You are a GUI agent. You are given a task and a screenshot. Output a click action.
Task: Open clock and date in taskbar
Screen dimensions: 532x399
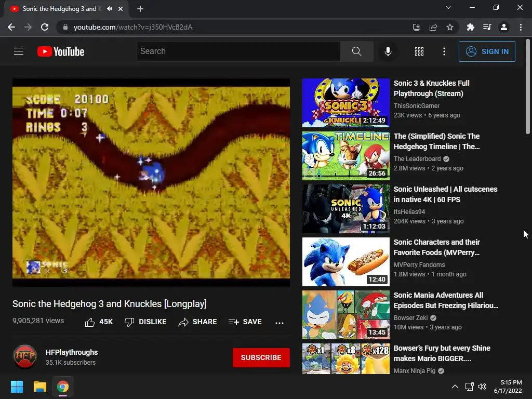[x=508, y=387]
